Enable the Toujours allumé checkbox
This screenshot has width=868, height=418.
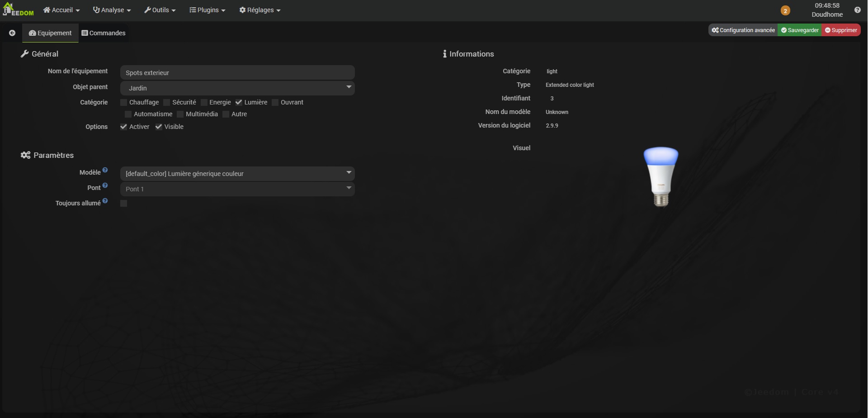(x=124, y=203)
